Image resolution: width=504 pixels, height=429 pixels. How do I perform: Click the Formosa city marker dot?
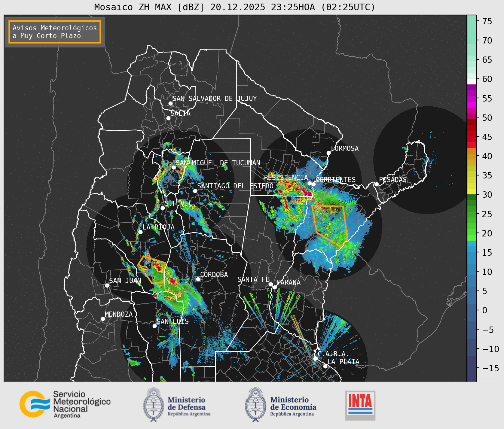click(x=328, y=153)
